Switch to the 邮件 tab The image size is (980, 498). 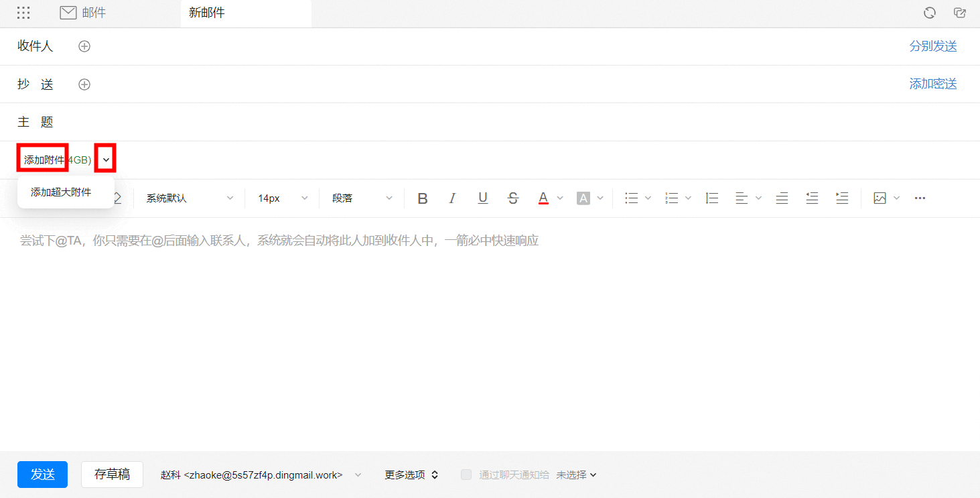[x=84, y=13]
